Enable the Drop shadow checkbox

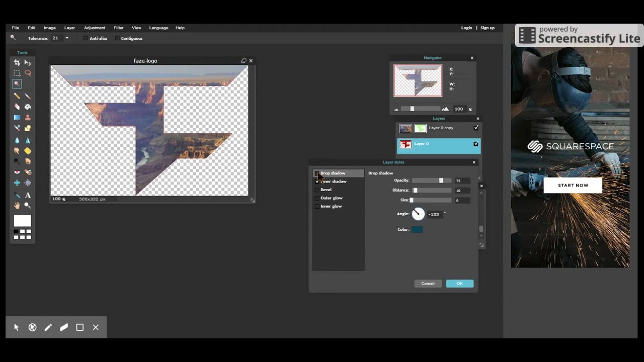pos(317,173)
